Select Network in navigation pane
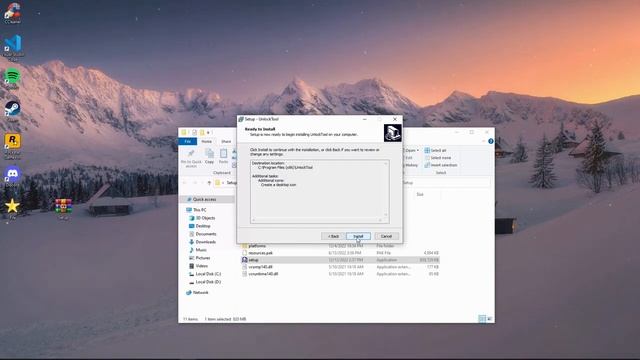This screenshot has width=640, height=360. click(x=197, y=293)
